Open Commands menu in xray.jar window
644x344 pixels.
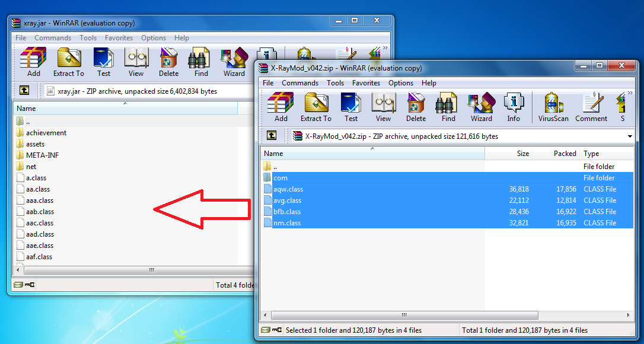(53, 38)
